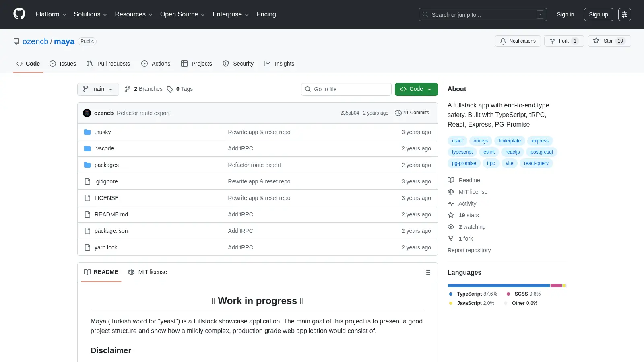Click the ozencb avatar in commit row

(x=87, y=113)
